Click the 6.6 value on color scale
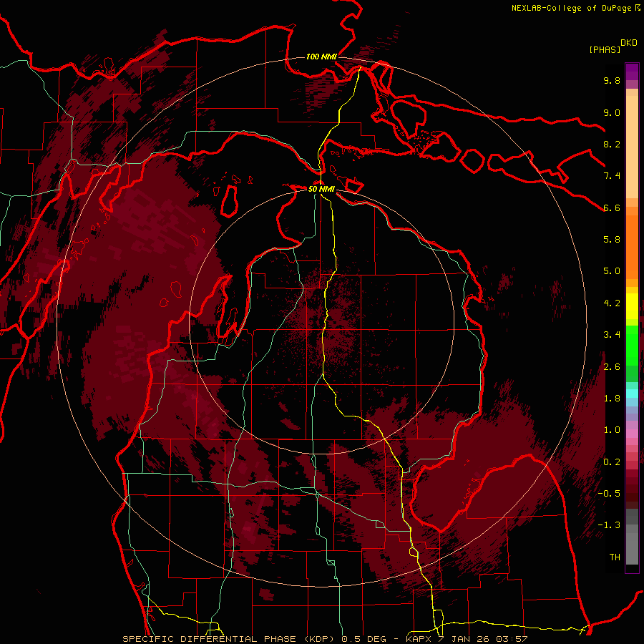 point(612,208)
